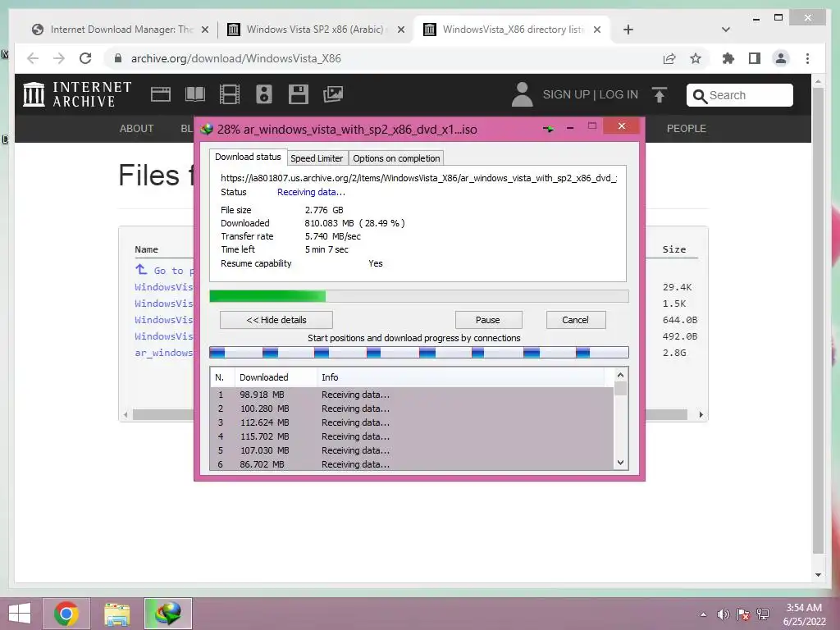Go forward in Chrome
The height and width of the screenshot is (630, 840).
point(59,58)
